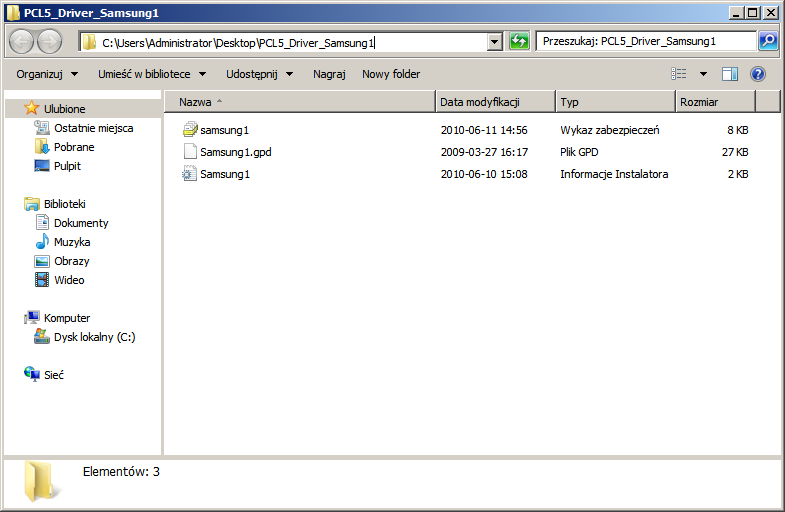
Task: Select the Samsung1.gpd file icon
Action: click(x=190, y=152)
